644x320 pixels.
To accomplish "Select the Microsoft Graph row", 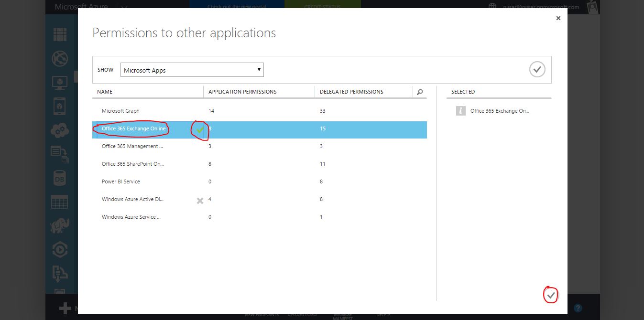I will 260,111.
